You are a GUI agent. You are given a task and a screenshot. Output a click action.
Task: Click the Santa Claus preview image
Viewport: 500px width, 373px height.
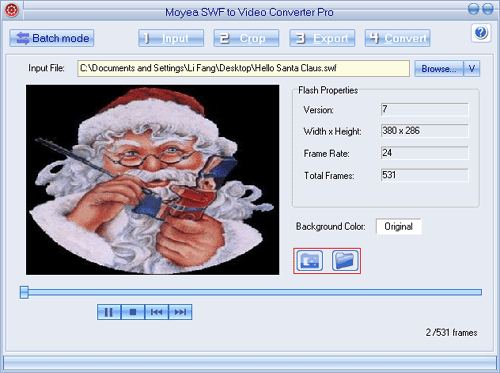(153, 180)
